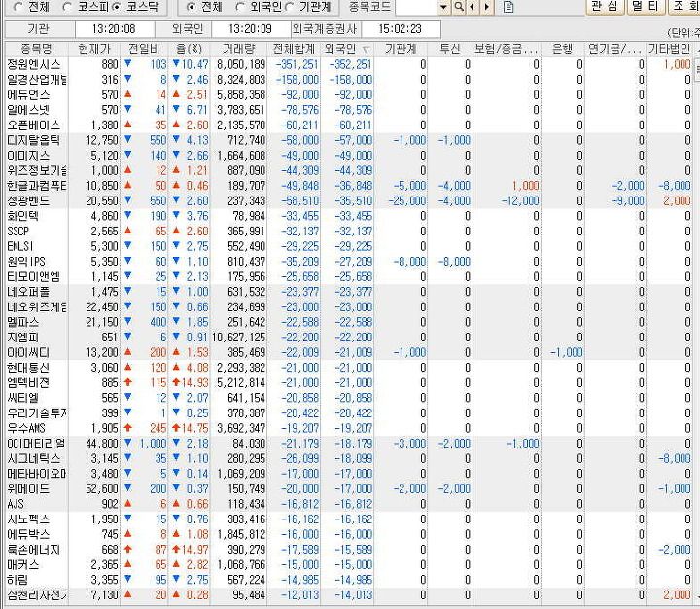Image resolution: width=700 pixels, height=609 pixels.
Task: Sort by the 기타법인 column header
Action: pyautogui.click(x=669, y=49)
